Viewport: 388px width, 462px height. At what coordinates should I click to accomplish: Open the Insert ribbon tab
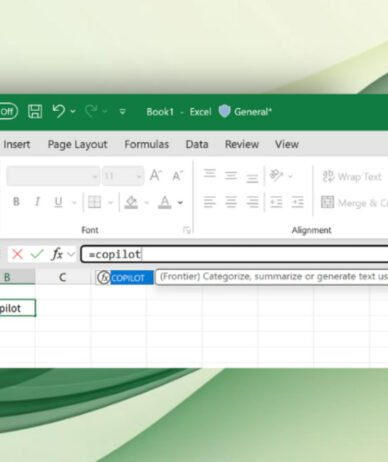point(17,144)
